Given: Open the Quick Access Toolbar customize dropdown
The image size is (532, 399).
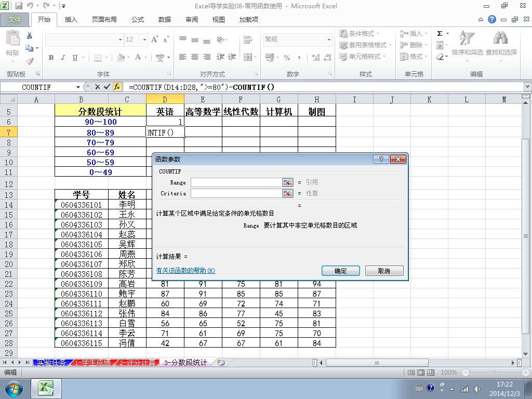Looking at the screenshot, I should [64, 6].
